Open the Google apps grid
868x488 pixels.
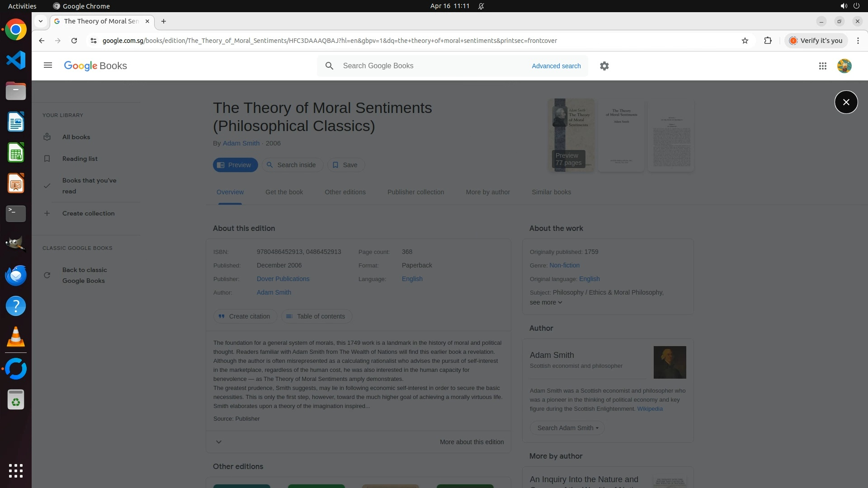[822, 66]
